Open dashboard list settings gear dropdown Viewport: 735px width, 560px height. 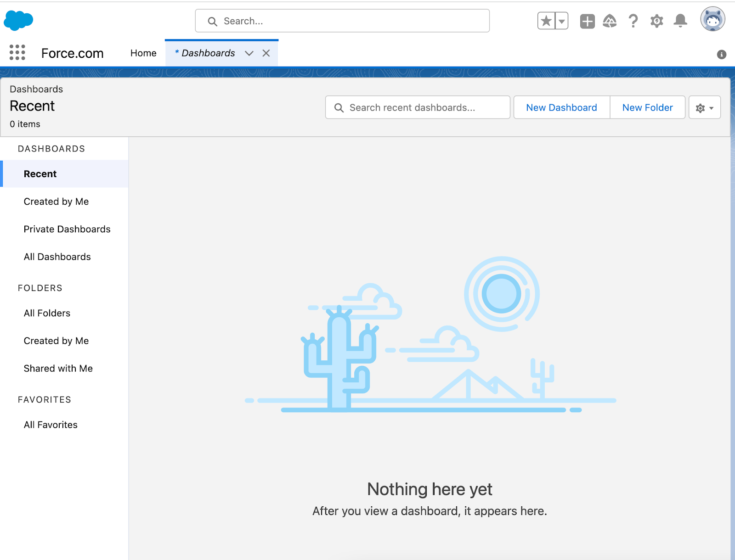point(704,108)
